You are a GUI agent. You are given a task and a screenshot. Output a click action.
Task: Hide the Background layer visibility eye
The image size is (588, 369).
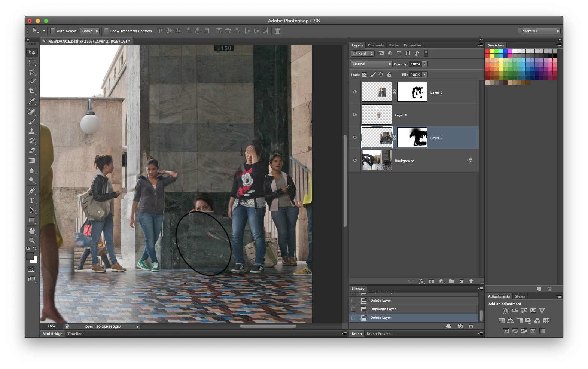(355, 161)
